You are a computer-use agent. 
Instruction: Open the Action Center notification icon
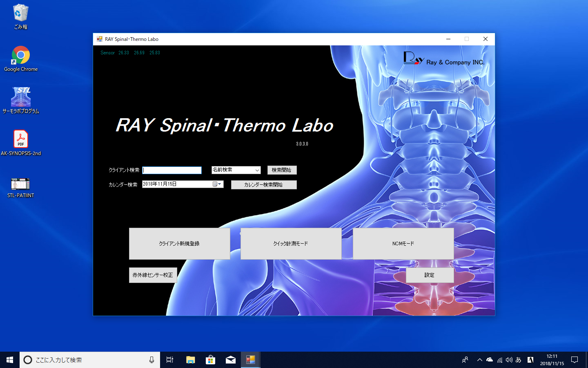tap(575, 360)
